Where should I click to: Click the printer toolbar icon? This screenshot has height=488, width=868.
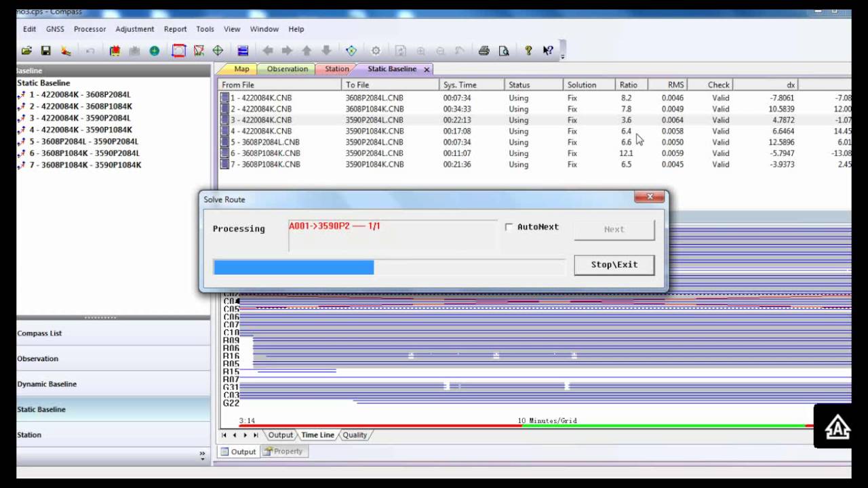[x=484, y=51]
